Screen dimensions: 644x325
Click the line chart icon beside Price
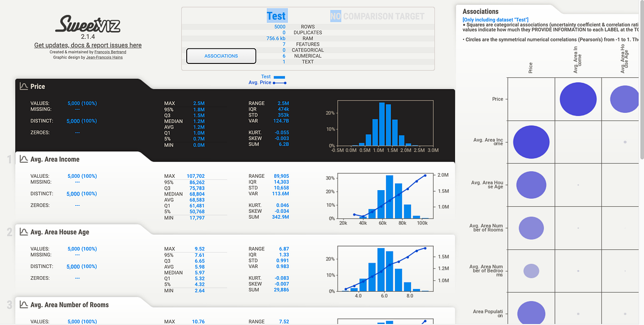click(24, 86)
